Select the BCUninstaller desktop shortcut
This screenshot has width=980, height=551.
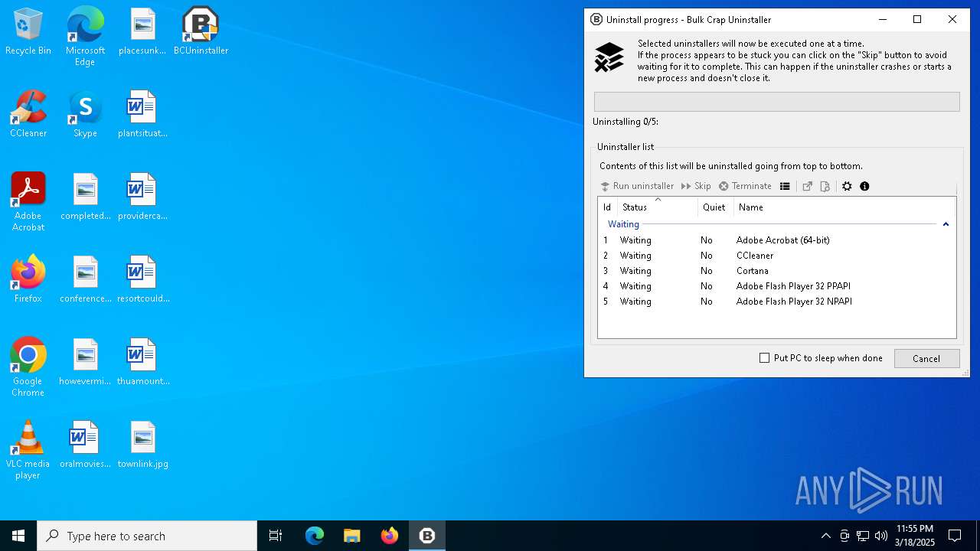tap(201, 32)
